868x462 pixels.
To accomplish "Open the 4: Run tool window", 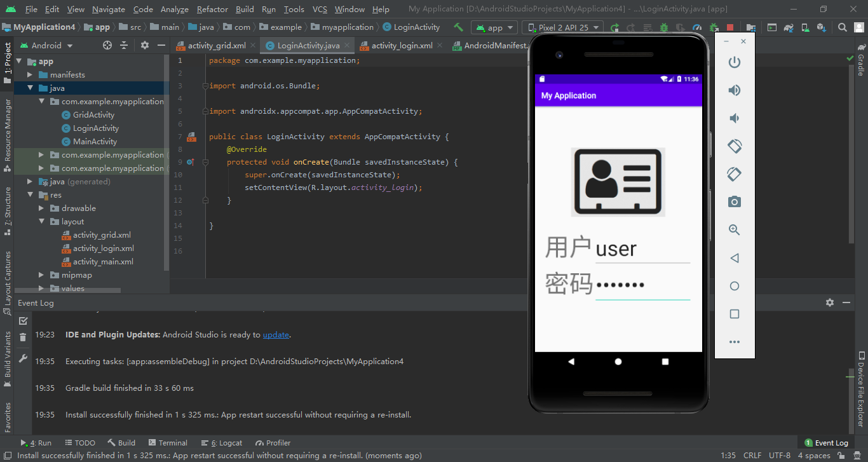I will [36, 443].
